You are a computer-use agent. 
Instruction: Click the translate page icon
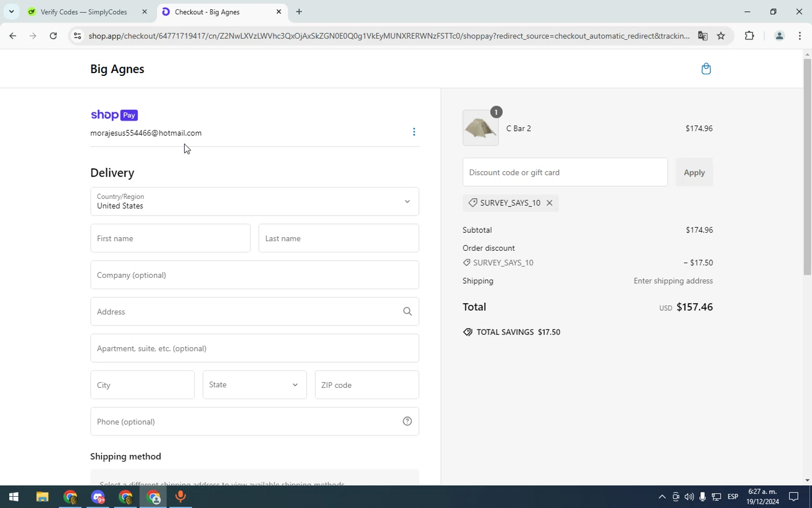(x=703, y=36)
